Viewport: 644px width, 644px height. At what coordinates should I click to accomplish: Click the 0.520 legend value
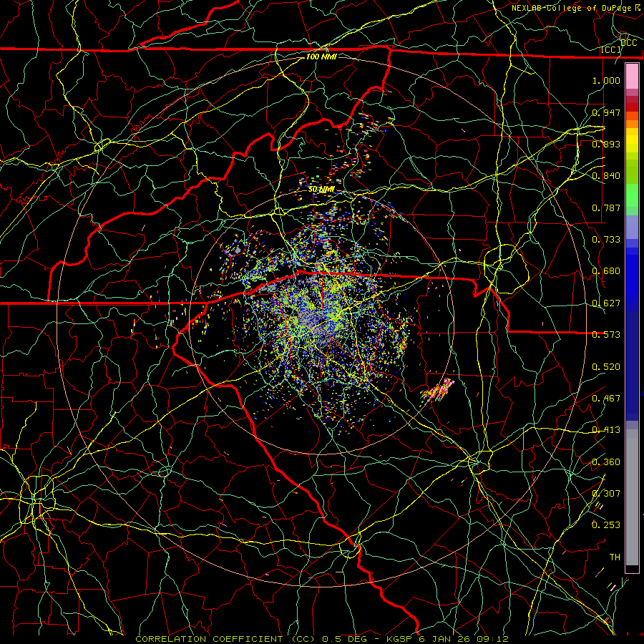click(x=606, y=367)
